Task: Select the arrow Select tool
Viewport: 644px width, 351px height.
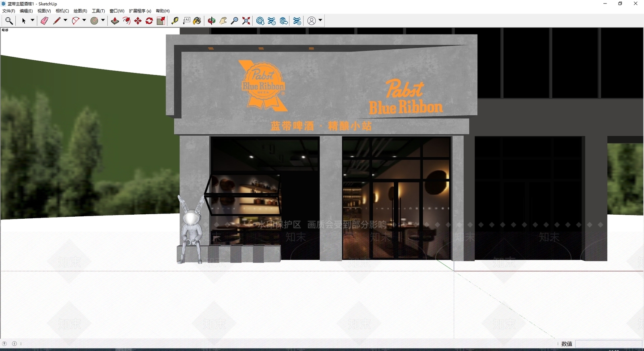Action: [x=24, y=21]
